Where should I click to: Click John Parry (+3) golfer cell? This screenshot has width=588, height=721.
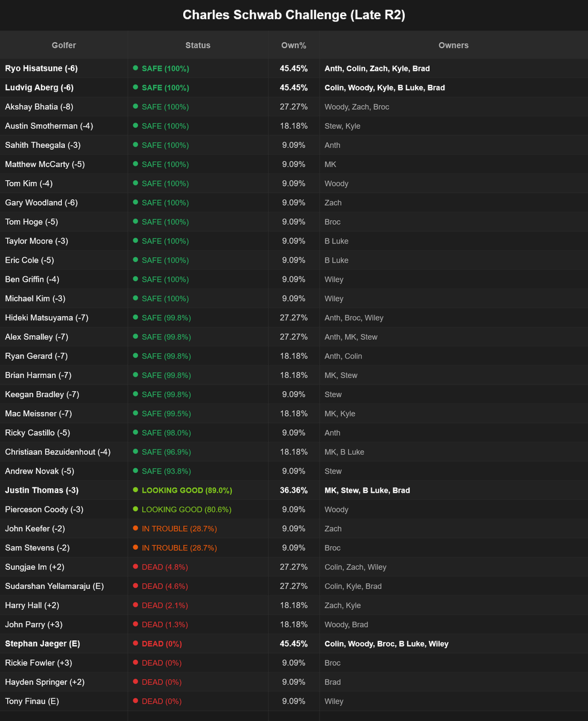[x=64, y=625]
